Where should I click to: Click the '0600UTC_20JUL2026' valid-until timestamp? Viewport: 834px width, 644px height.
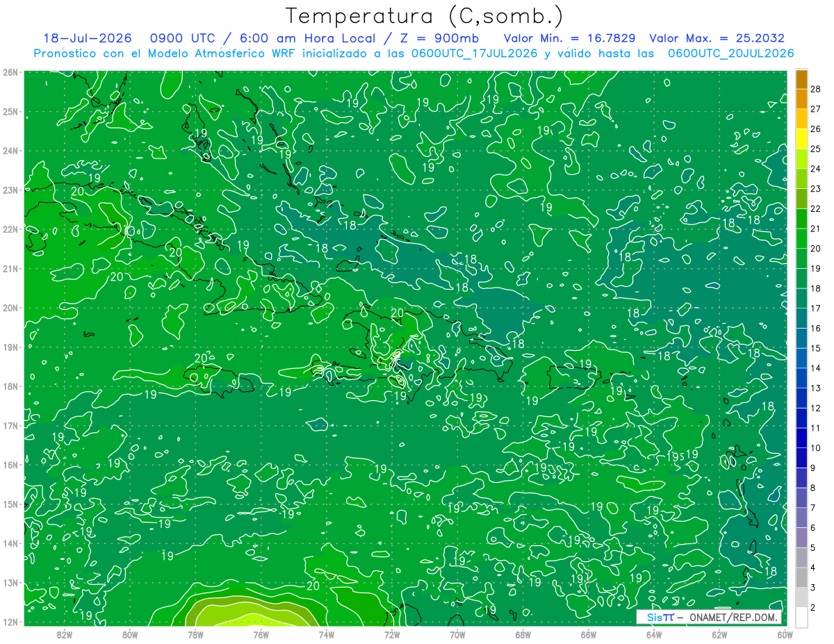coord(730,53)
